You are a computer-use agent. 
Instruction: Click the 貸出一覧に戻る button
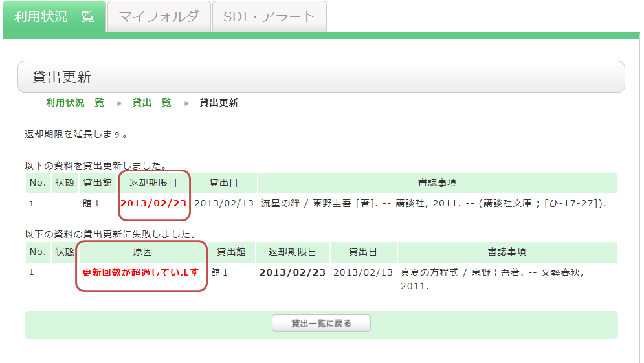point(321,324)
